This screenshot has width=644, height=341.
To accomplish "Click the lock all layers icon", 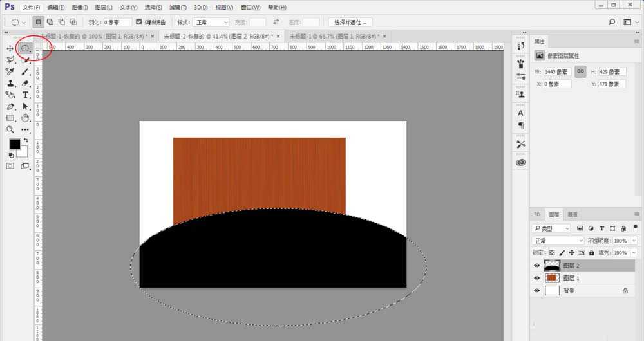I will (x=592, y=253).
